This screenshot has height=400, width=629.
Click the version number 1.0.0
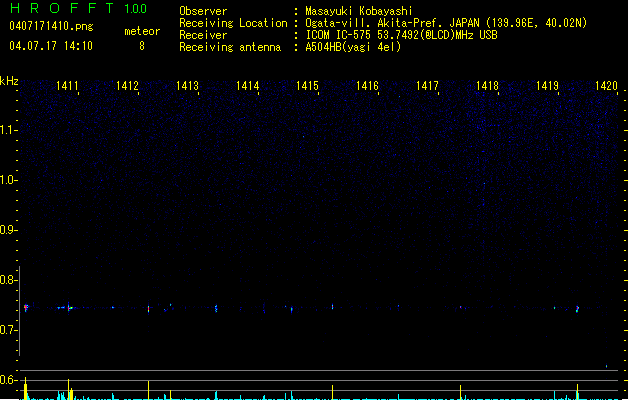click(x=135, y=9)
